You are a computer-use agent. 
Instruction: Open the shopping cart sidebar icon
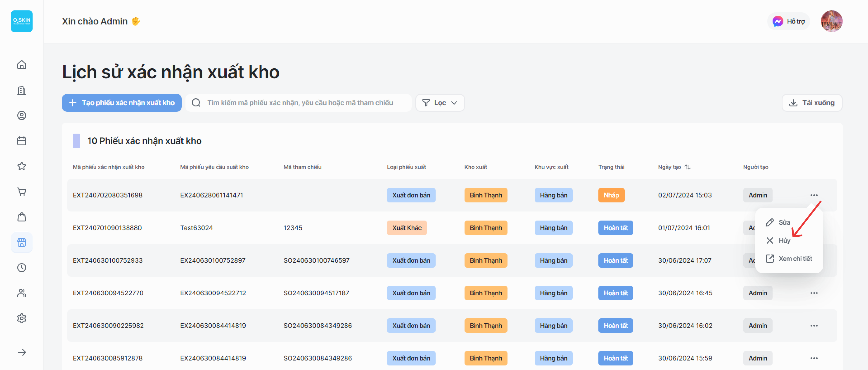21,192
